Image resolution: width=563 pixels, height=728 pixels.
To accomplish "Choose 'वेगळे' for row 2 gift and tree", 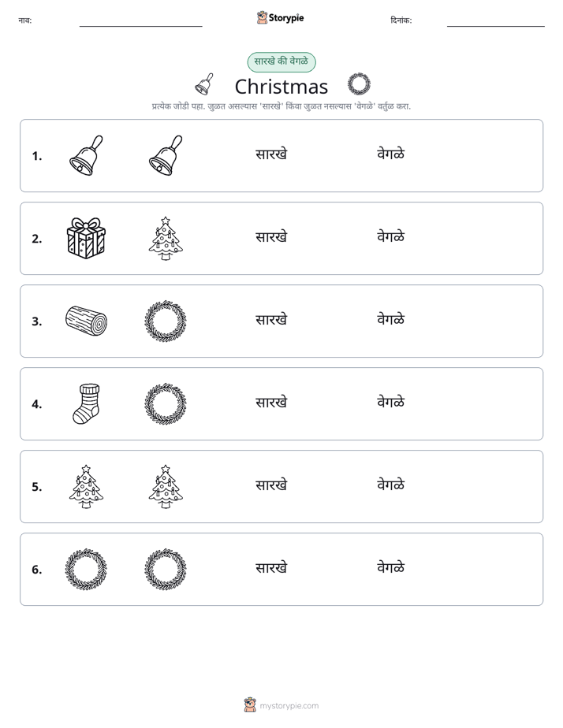I will (x=390, y=236).
